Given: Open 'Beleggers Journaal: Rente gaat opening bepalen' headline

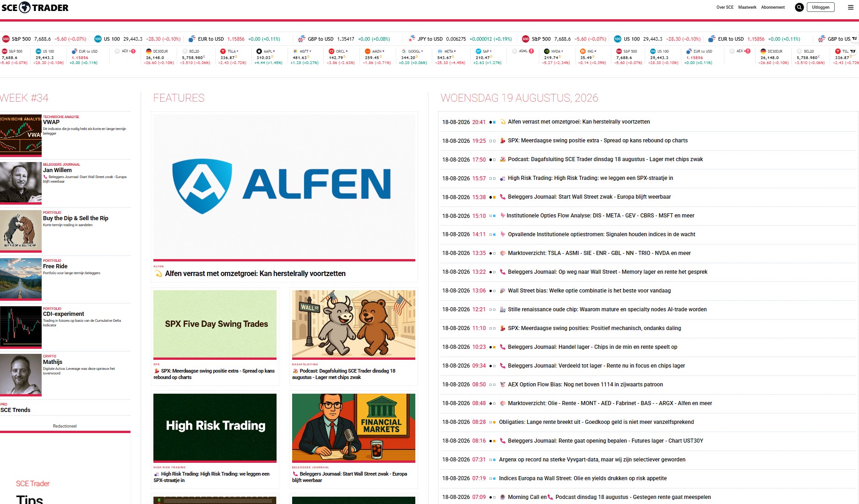Looking at the screenshot, I should (x=605, y=441).
